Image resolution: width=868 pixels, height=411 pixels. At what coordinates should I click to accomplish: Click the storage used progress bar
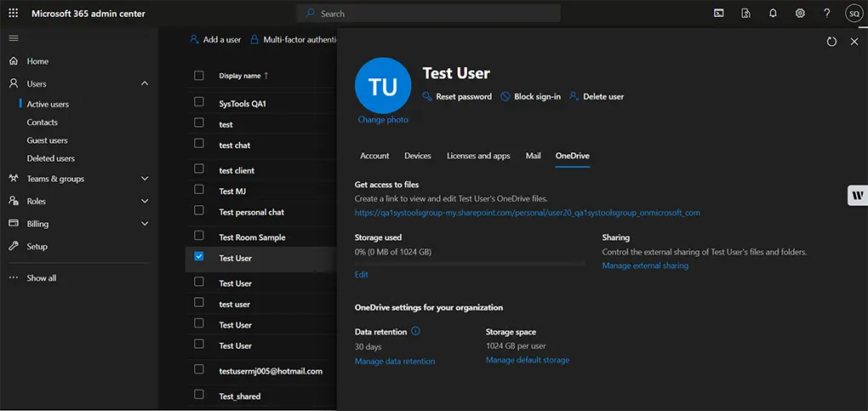(x=470, y=264)
